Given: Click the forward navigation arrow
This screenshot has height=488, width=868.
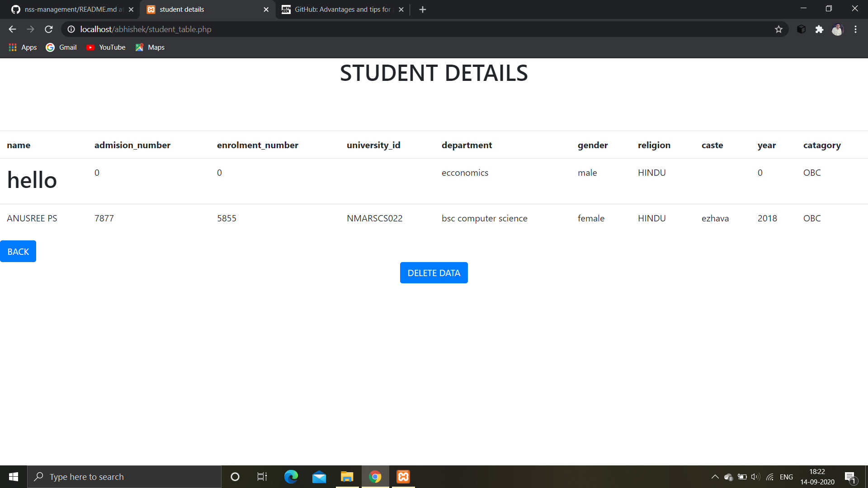Looking at the screenshot, I should point(30,29).
